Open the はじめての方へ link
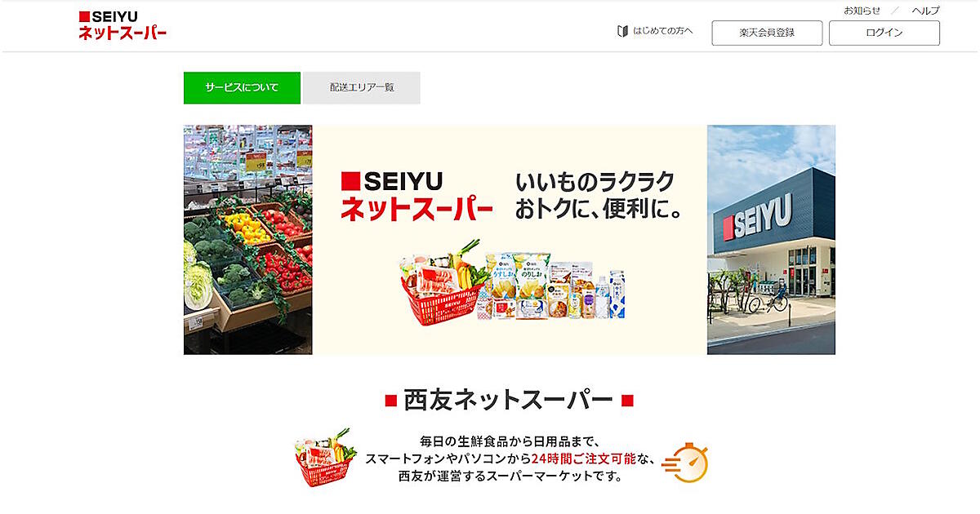980x514 pixels. click(x=662, y=32)
